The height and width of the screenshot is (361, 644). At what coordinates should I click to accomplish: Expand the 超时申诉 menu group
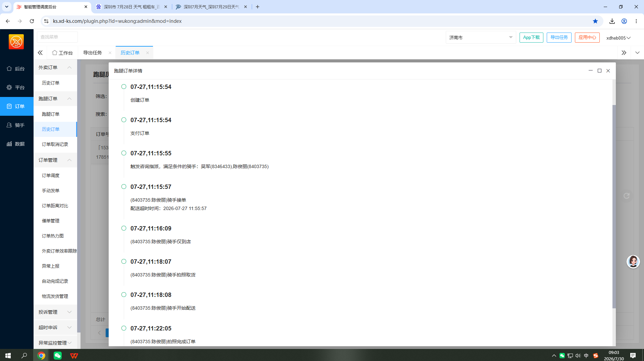point(55,327)
